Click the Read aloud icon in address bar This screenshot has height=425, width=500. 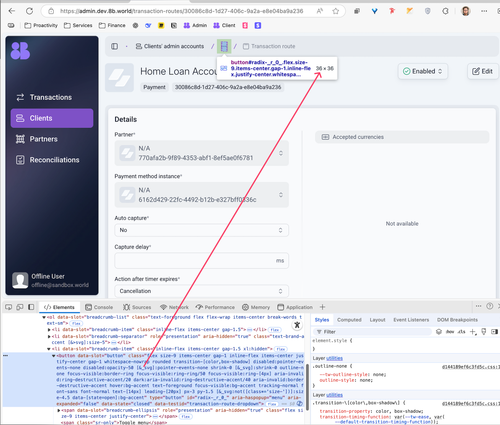[x=320, y=11]
